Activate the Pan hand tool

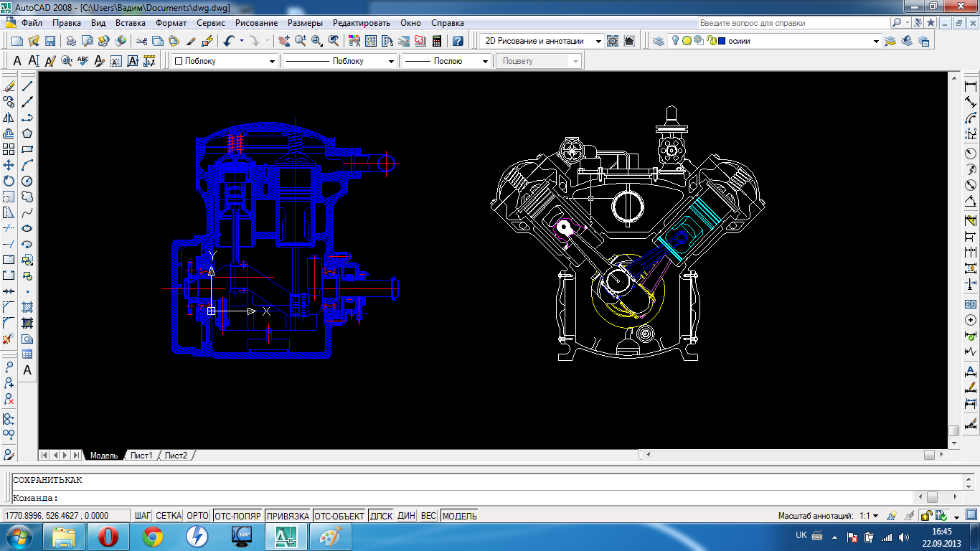coord(284,41)
